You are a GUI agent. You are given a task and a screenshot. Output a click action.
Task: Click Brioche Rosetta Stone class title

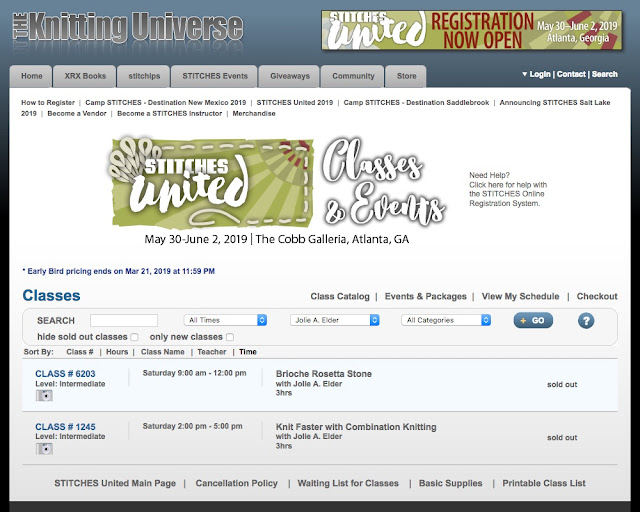point(324,374)
